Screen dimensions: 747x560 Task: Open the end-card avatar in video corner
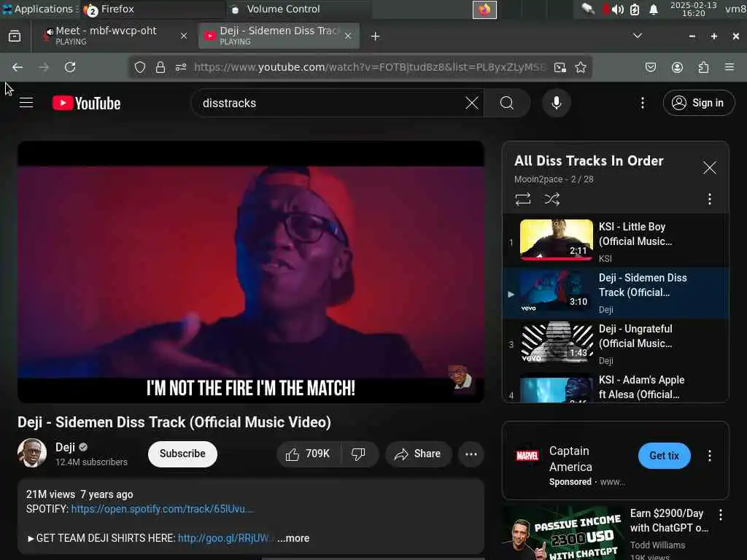point(460,378)
